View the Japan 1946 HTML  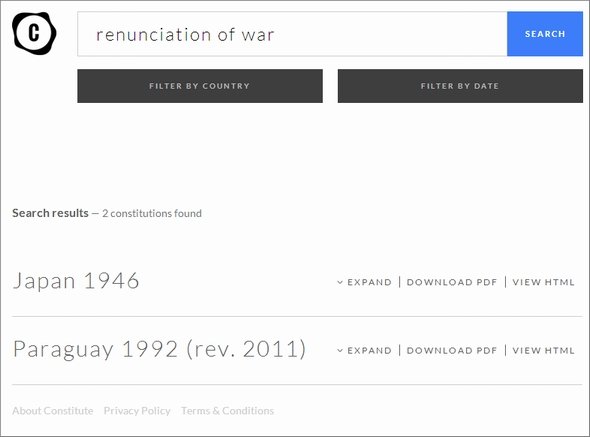tap(543, 282)
